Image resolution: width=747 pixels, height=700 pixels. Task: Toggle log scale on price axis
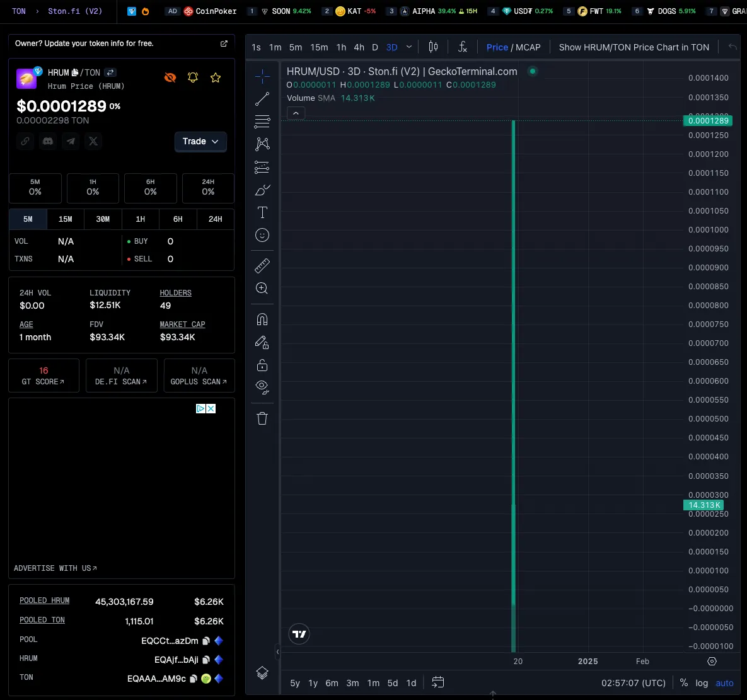tap(701, 683)
